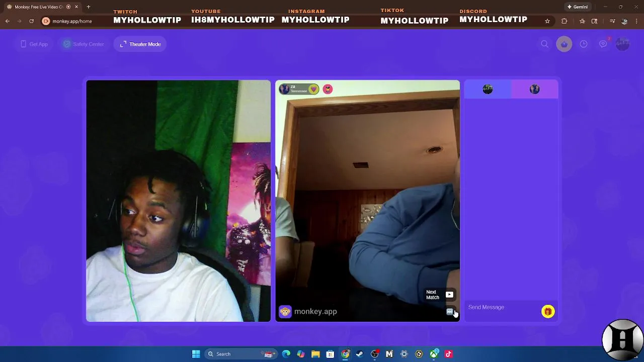Select the left avatar chat tab
This screenshot has height=362, width=644.
(x=488, y=89)
